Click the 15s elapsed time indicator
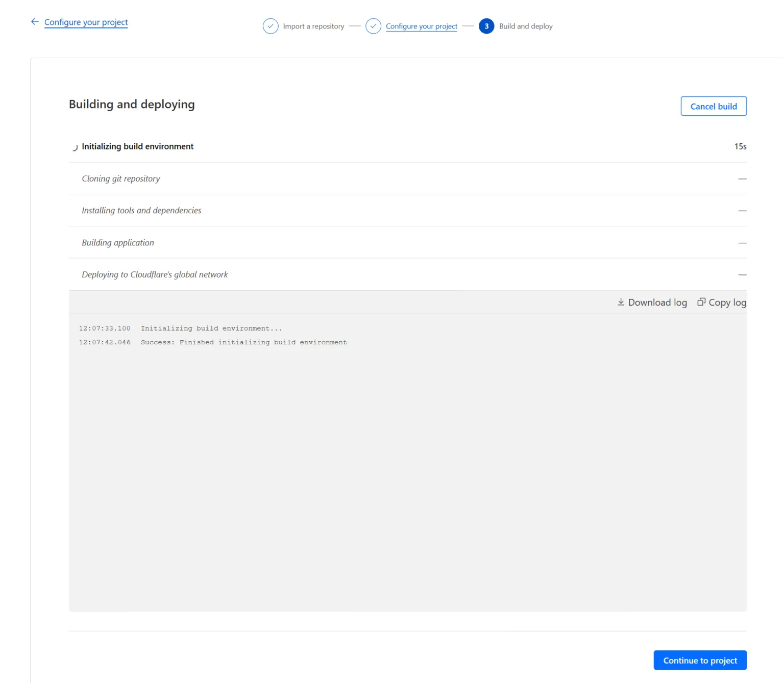784x683 pixels. pyautogui.click(x=740, y=146)
